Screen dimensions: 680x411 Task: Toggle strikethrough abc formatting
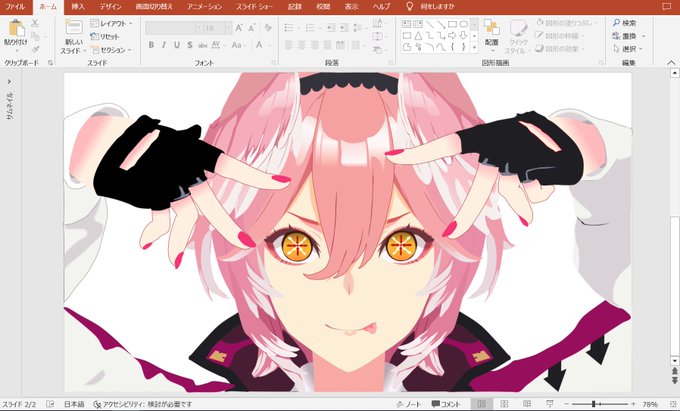pos(203,45)
